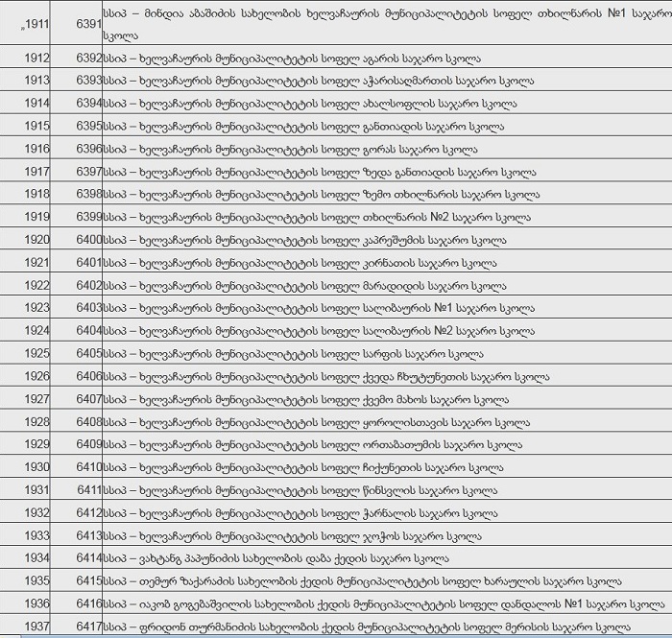Screen dimensions: 672x638
Task: Select row number 1927
Action: point(36,399)
